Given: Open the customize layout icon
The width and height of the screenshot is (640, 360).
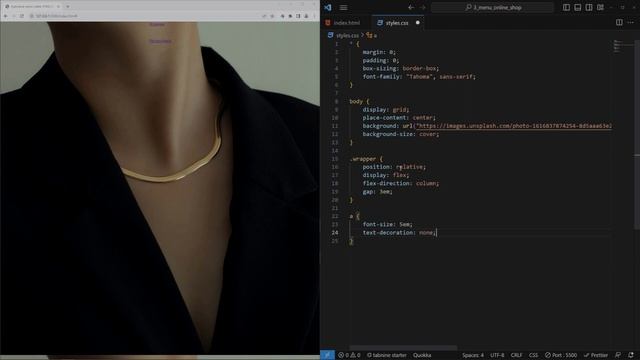Looking at the screenshot, I should 600,7.
